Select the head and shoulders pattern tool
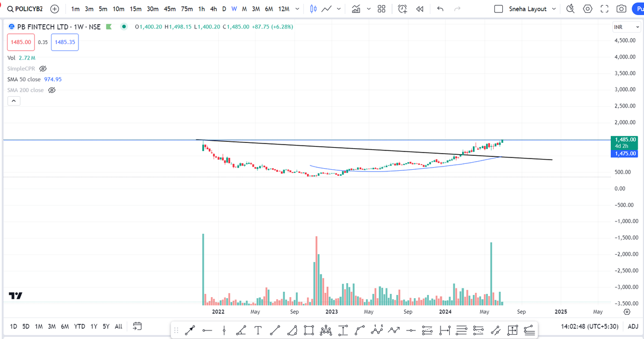 pyautogui.click(x=326, y=330)
